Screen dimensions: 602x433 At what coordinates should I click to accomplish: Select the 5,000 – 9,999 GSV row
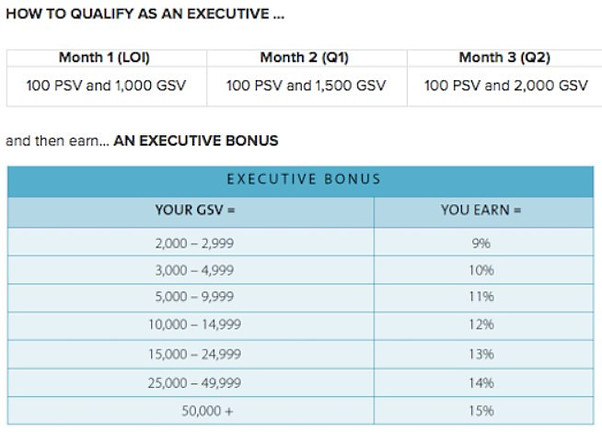pos(301,298)
